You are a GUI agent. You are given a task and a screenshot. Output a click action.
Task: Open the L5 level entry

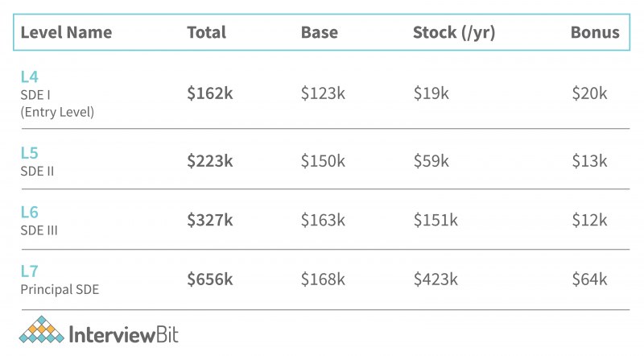29,153
